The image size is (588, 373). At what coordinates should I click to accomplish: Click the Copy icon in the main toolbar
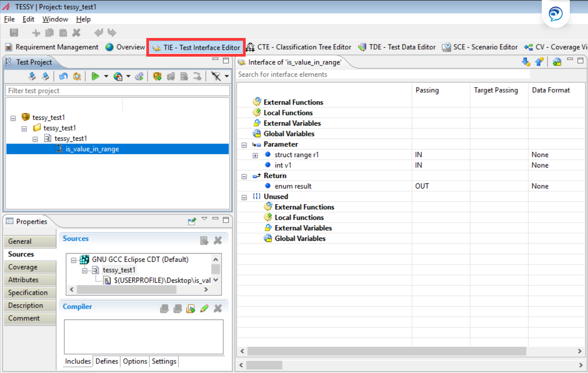click(x=49, y=33)
